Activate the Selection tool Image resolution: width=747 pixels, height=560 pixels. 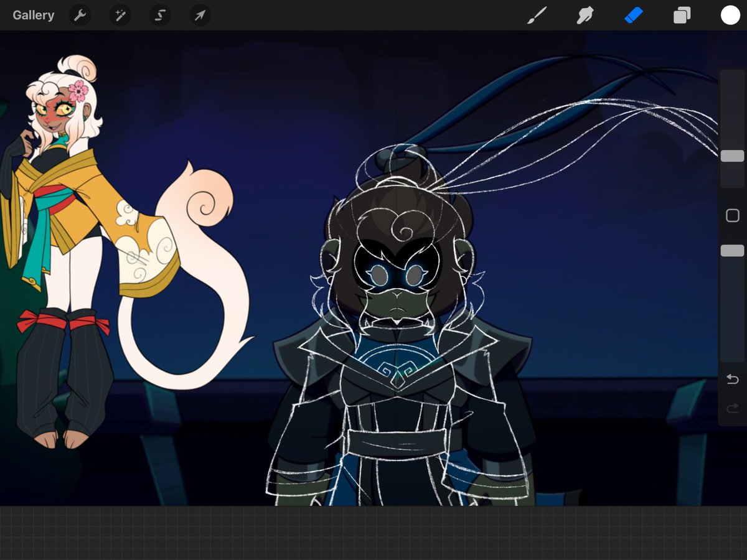160,15
